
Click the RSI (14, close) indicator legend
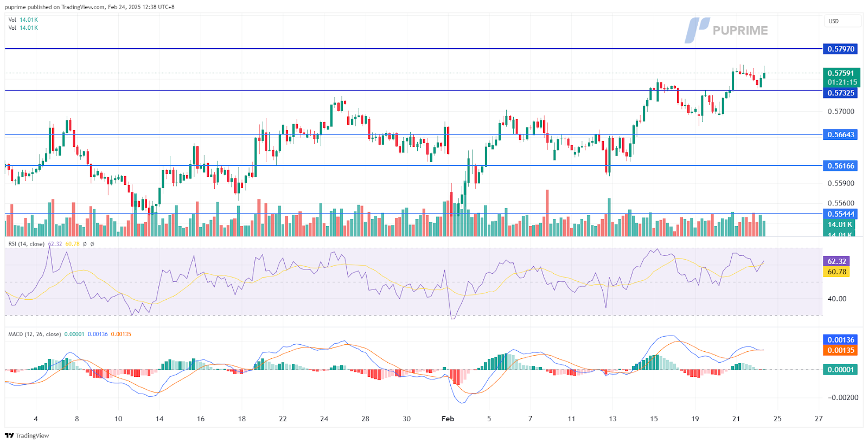[27, 244]
